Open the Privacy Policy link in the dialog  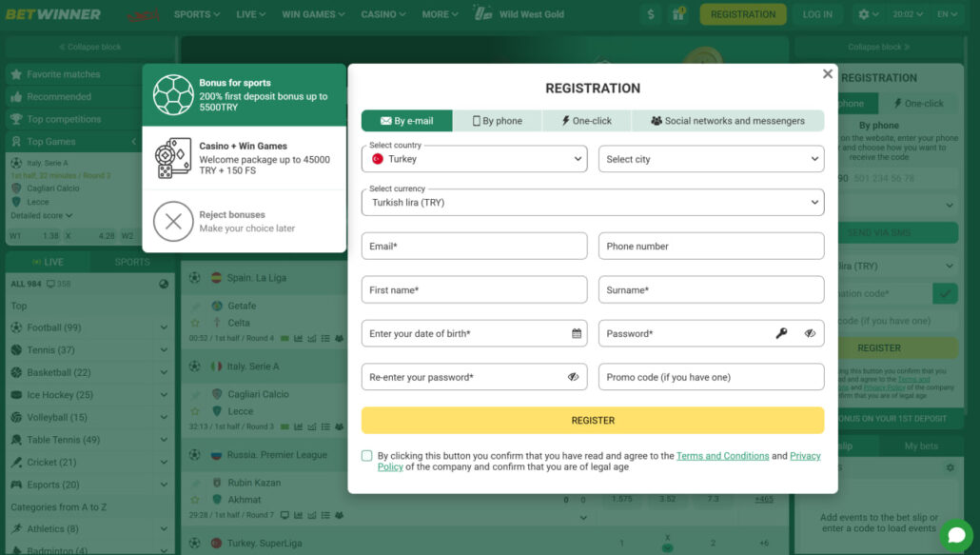pyautogui.click(x=805, y=456)
